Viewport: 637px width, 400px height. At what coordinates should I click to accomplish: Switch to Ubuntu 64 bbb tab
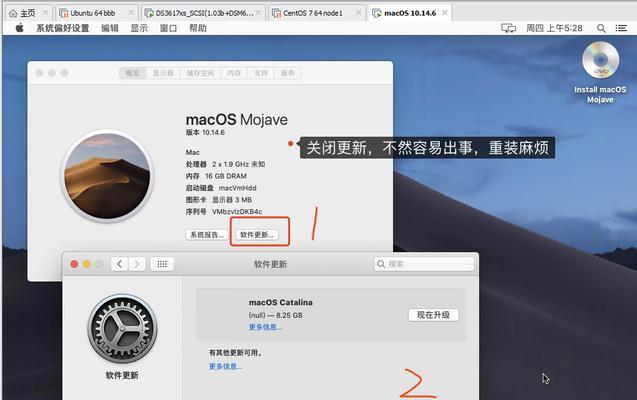pyautogui.click(x=93, y=13)
